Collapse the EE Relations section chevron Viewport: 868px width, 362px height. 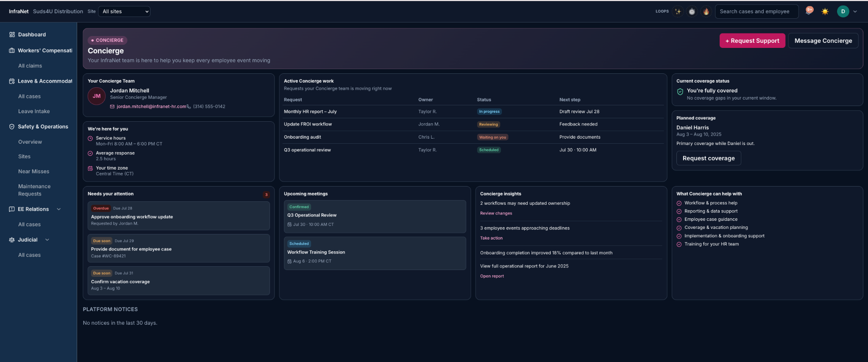(x=59, y=209)
